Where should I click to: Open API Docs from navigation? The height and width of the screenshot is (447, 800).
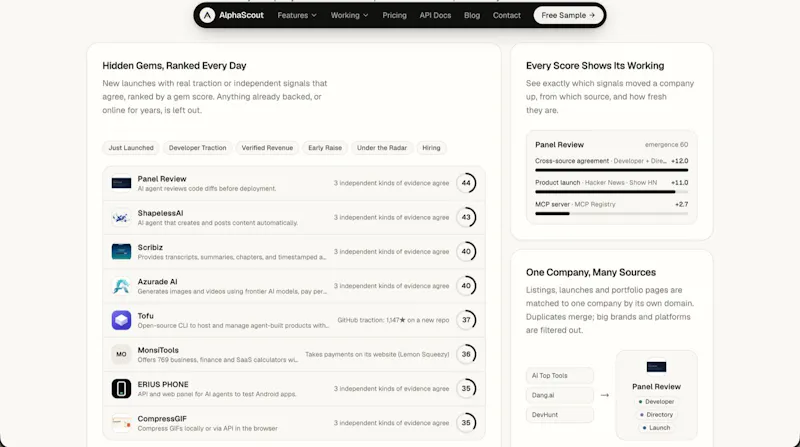pos(435,15)
